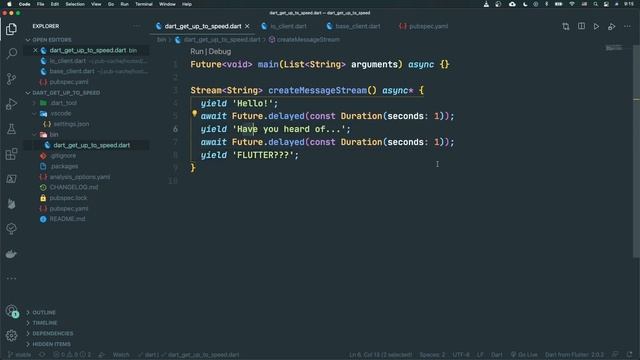Click the errors and warnings status indicator
This screenshot has width=640, height=360.
72,355
